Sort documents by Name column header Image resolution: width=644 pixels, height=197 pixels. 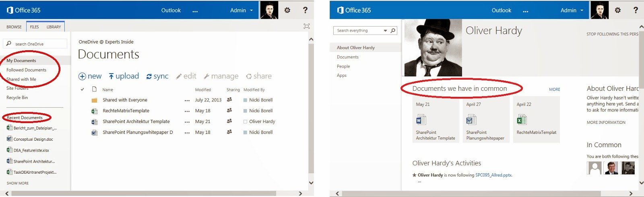click(x=107, y=90)
